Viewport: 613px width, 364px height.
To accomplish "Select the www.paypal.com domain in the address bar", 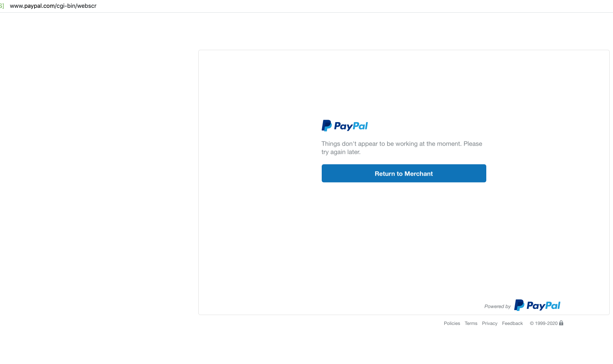I will click(32, 6).
